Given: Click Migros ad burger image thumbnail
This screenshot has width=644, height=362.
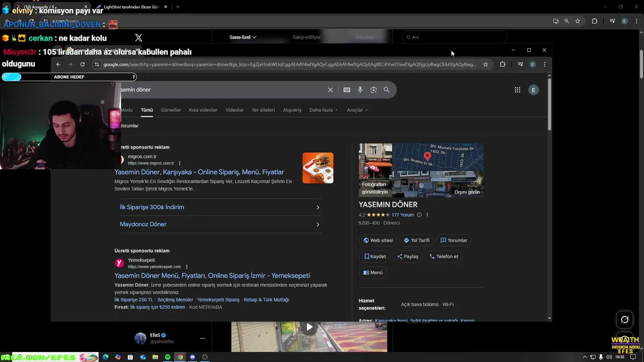Looking at the screenshot, I should pyautogui.click(x=318, y=168).
